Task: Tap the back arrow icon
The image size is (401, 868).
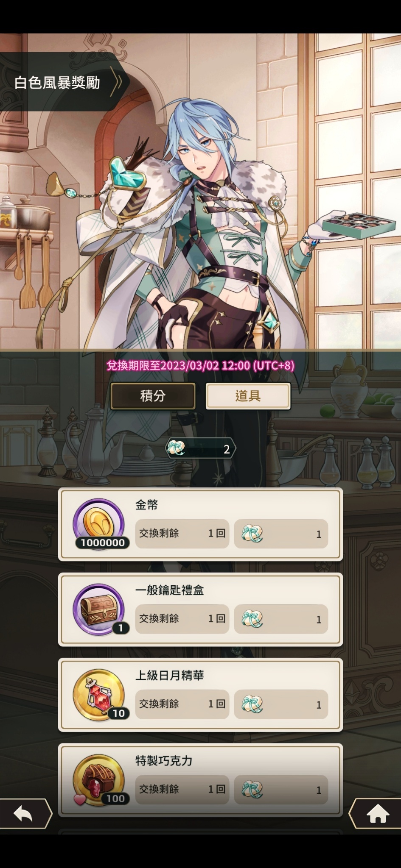Action: 23,813
